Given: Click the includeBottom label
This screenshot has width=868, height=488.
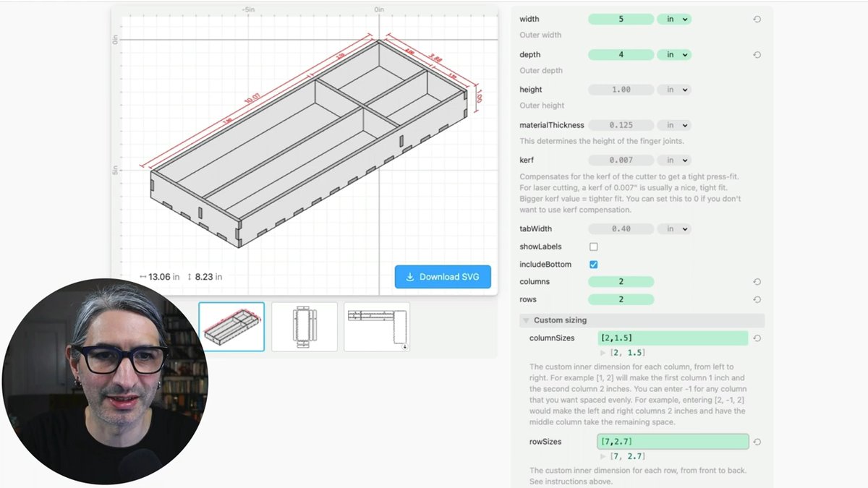Looking at the screenshot, I should coord(545,265).
